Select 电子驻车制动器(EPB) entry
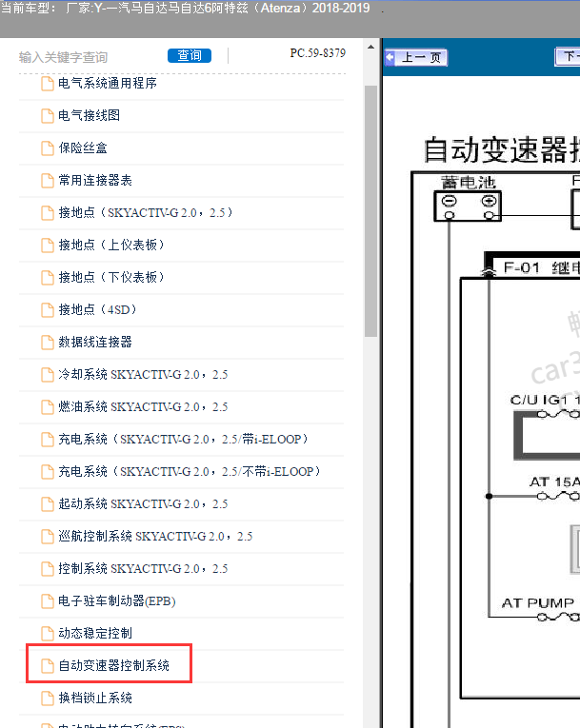Image resolution: width=580 pixels, height=728 pixels. coord(116,601)
